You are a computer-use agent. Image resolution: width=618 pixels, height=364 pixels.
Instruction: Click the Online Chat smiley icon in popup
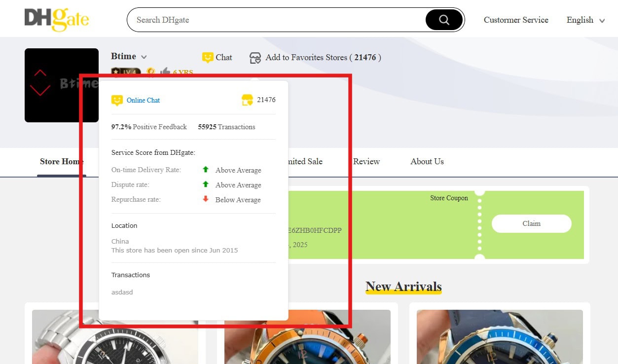(117, 101)
